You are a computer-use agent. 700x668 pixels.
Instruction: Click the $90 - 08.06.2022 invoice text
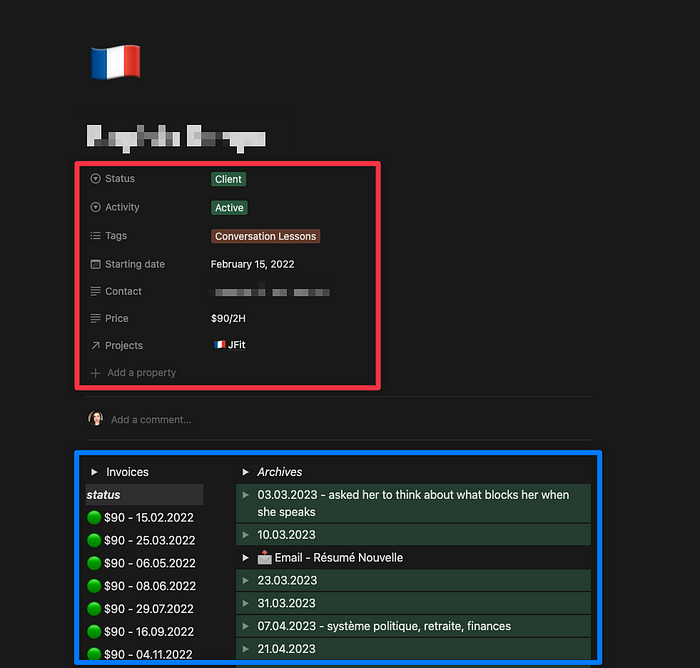click(x=150, y=586)
